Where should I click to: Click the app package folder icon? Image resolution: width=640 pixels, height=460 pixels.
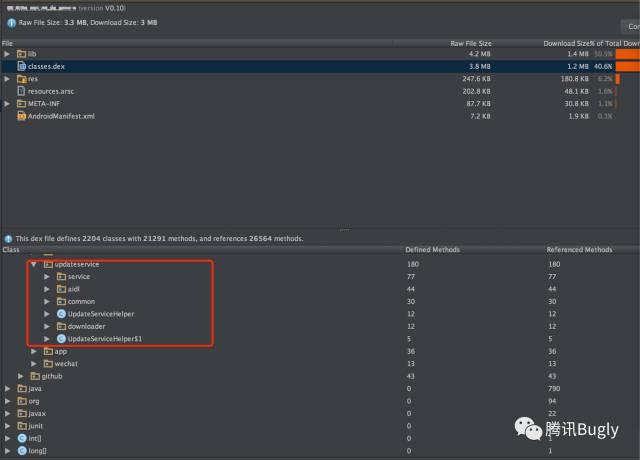pyautogui.click(x=48, y=351)
